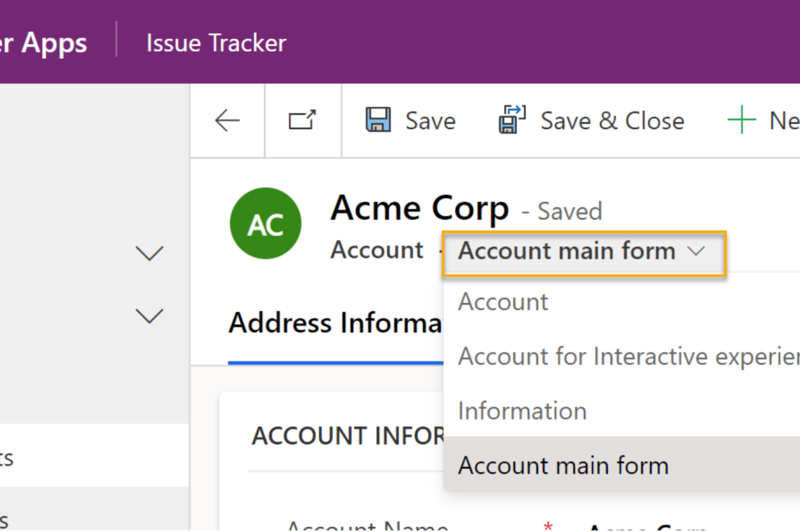Click the Save & Close icon
This screenshot has width=800, height=532.
[510, 120]
